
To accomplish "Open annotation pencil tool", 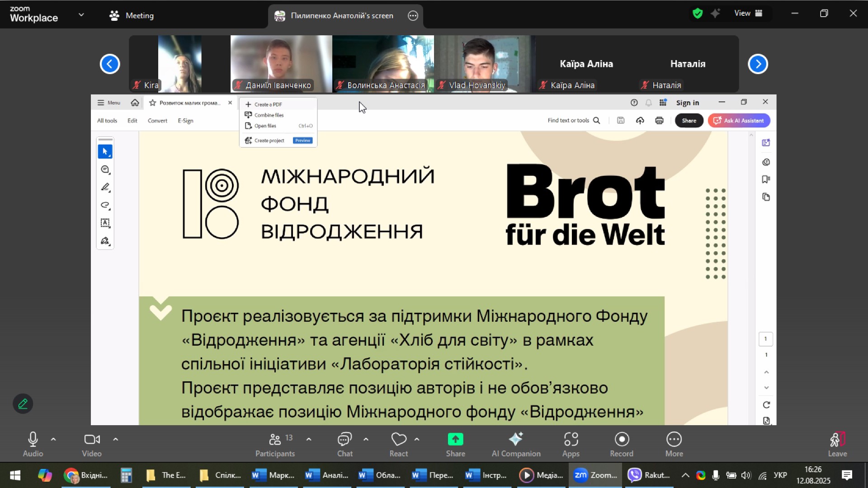I will pyautogui.click(x=23, y=404).
